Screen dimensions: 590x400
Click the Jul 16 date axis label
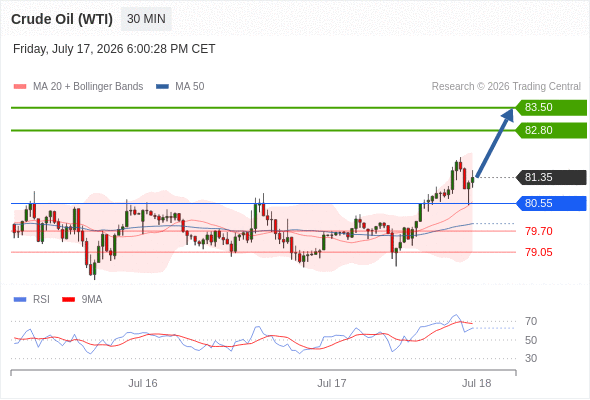click(x=143, y=383)
